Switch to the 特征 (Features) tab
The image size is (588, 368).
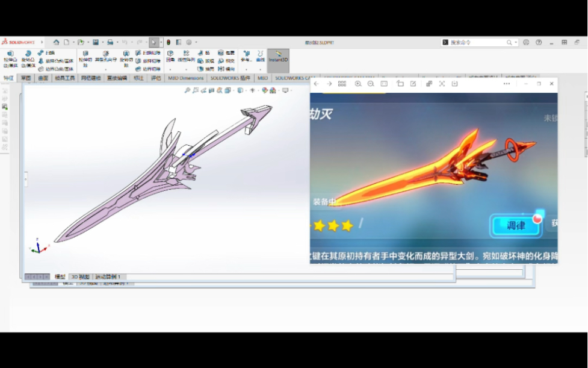[8, 78]
